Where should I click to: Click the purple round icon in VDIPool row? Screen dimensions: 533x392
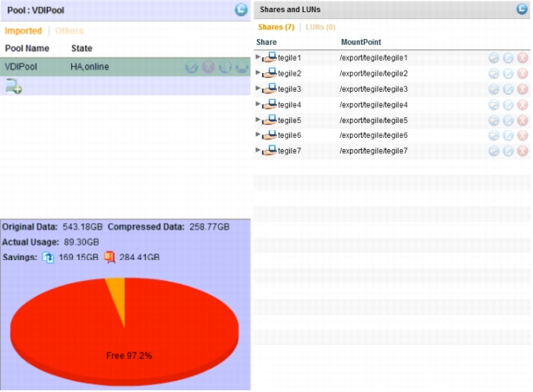click(208, 67)
